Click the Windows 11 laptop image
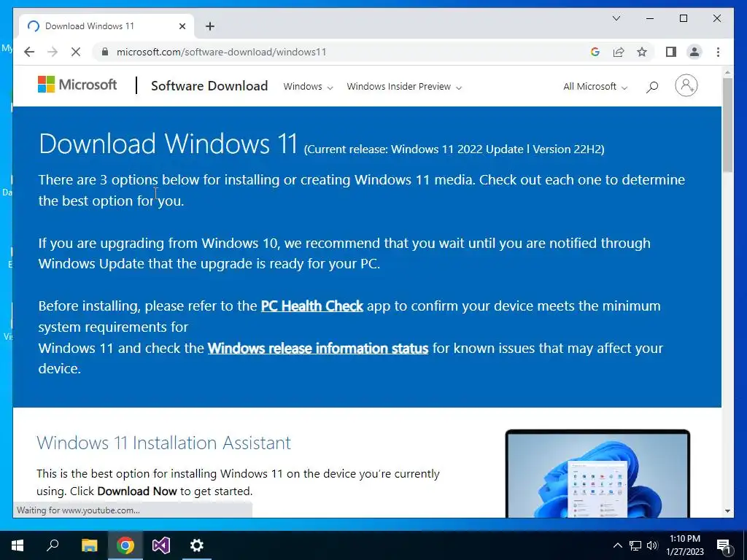This screenshot has width=747, height=560. point(597,473)
